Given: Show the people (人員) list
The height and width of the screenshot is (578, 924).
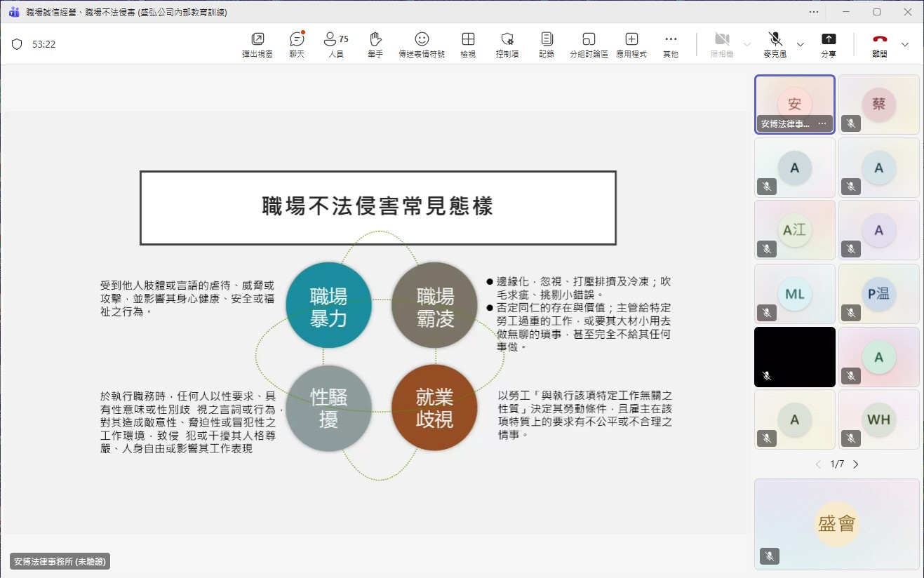Looking at the screenshot, I should coord(335,44).
